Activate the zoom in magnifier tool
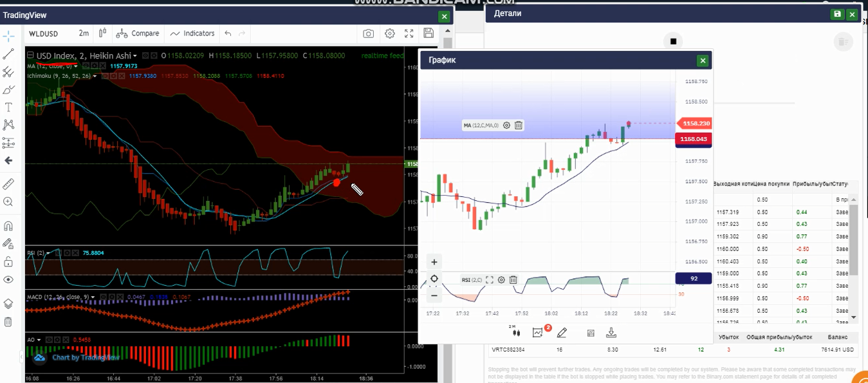This screenshot has width=868, height=383. point(8,202)
